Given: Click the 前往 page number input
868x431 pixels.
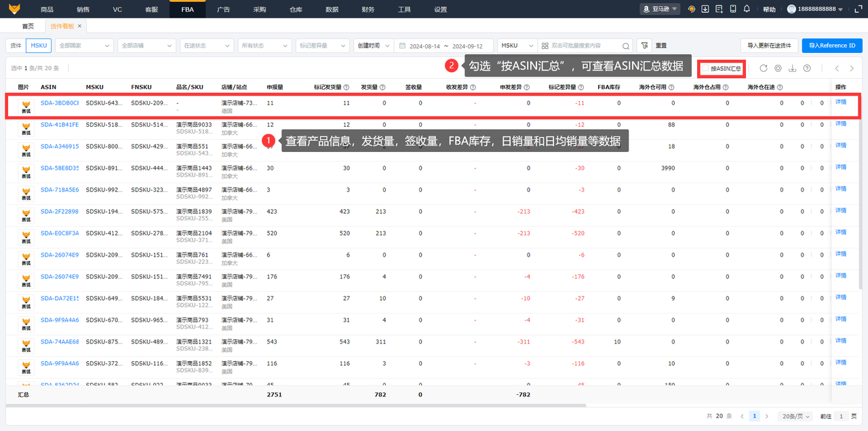Looking at the screenshot, I should tap(841, 416).
